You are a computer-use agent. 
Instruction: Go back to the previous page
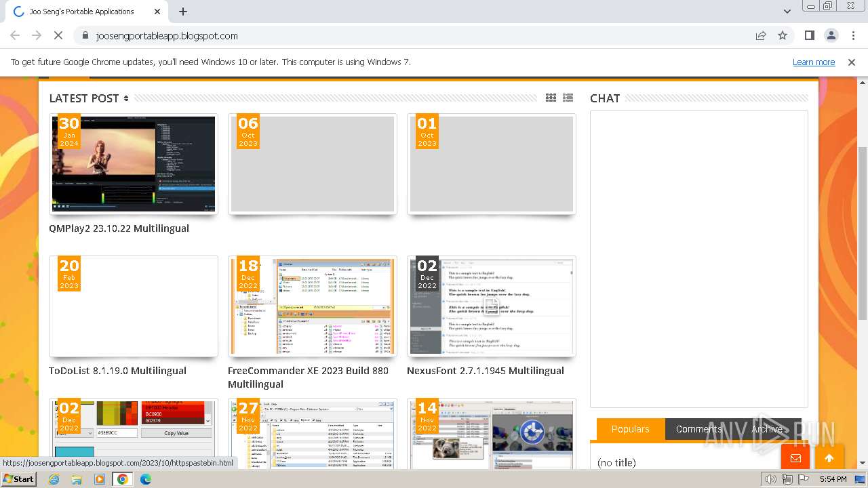pos(15,36)
